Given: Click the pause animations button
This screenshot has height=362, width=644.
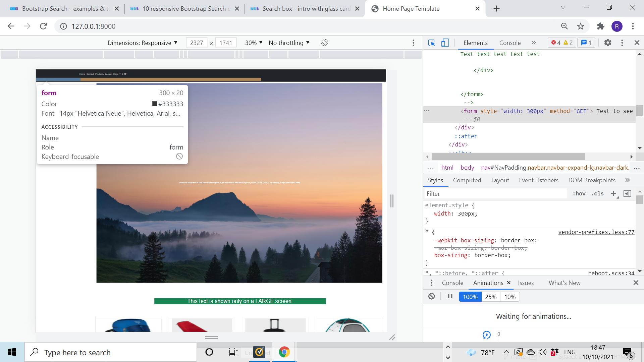Looking at the screenshot, I should point(450,297).
